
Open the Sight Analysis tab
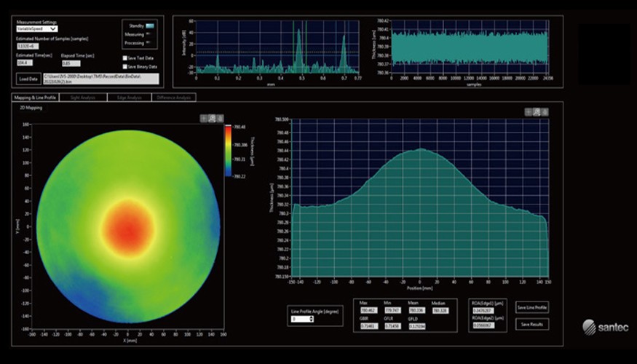(x=83, y=98)
